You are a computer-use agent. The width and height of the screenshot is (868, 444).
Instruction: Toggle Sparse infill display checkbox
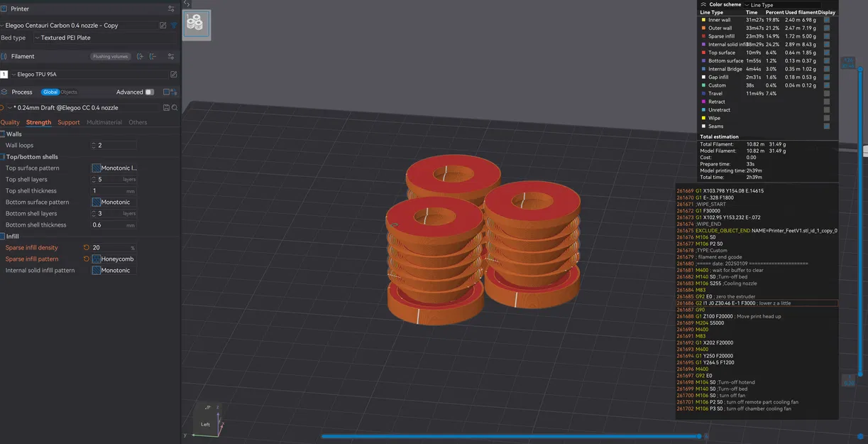tap(827, 36)
